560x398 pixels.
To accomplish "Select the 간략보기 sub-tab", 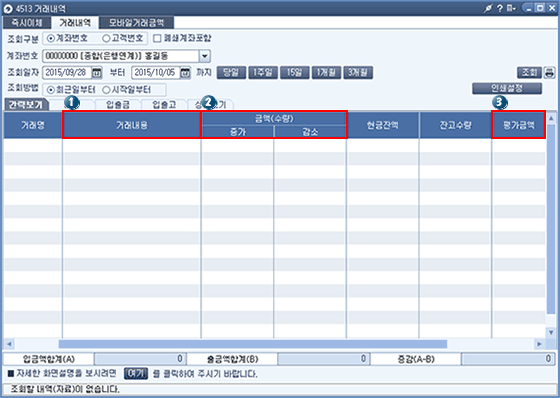I will [x=25, y=105].
